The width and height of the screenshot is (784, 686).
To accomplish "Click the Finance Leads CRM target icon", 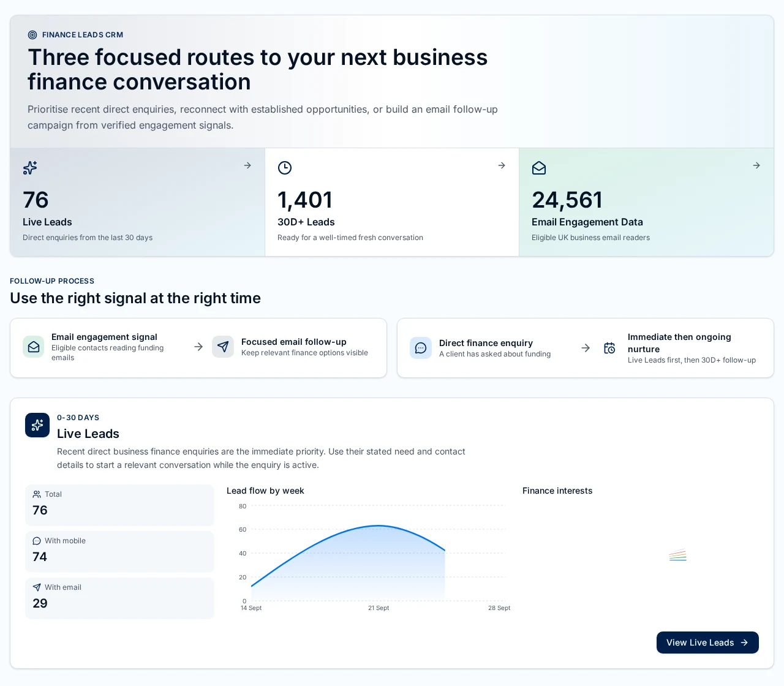I will click(32, 35).
